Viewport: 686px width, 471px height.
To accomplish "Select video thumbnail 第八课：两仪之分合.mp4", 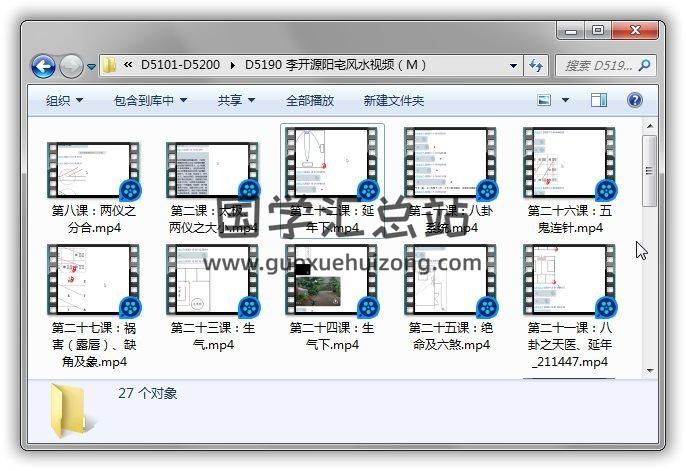I will point(93,170).
